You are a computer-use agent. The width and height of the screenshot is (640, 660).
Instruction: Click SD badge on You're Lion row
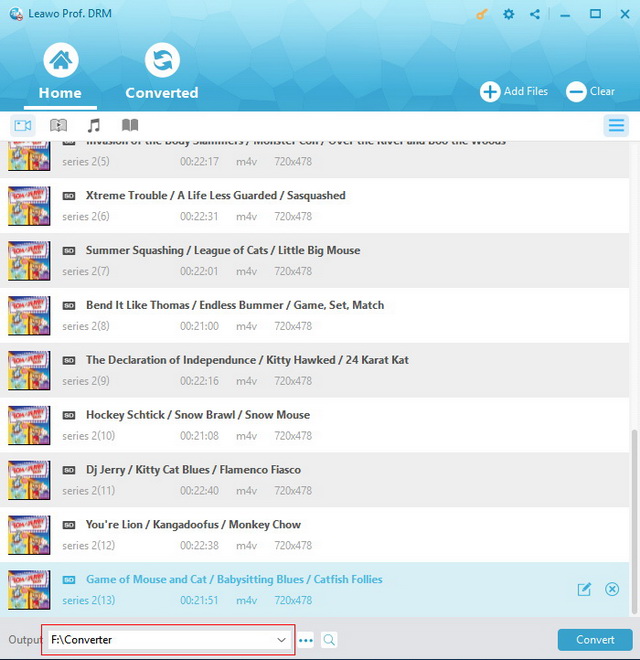pos(69,525)
